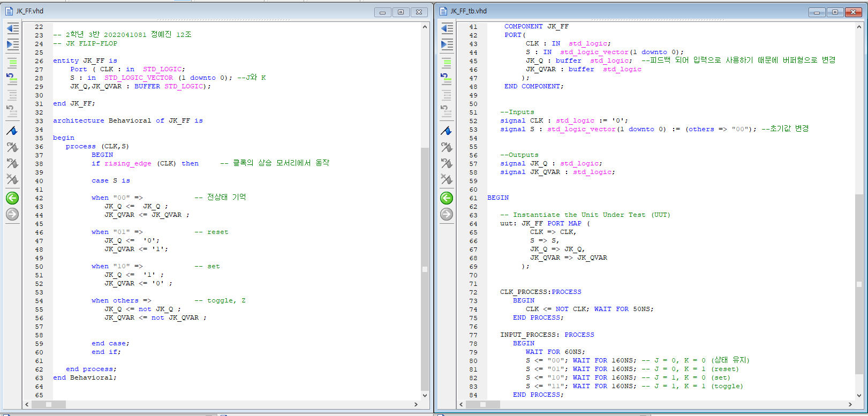Image resolution: width=868 pixels, height=416 pixels.
Task: Close the JK_FF_tb.vhd window
Action: 853,12
